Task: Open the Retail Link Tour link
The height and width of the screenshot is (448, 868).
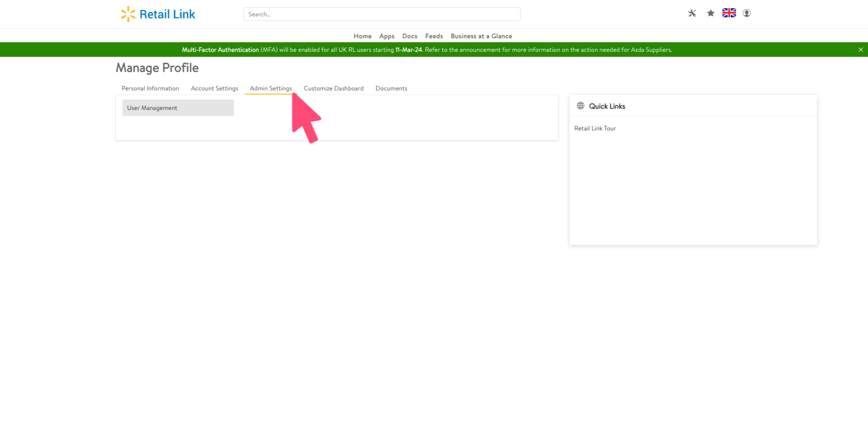Action: tap(595, 128)
